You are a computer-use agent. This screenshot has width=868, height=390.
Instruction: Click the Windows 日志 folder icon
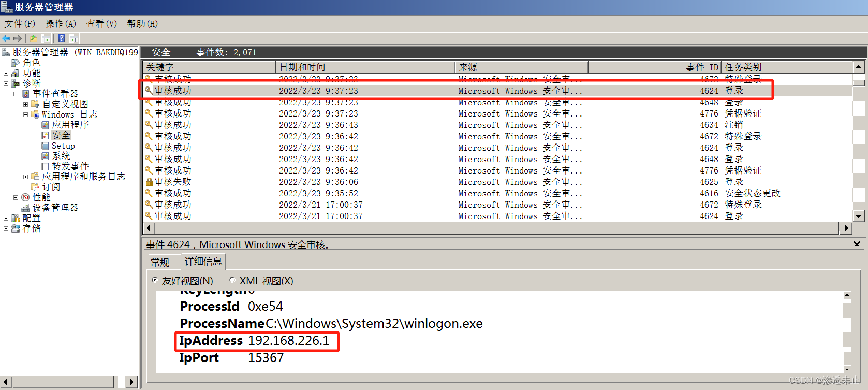point(35,114)
